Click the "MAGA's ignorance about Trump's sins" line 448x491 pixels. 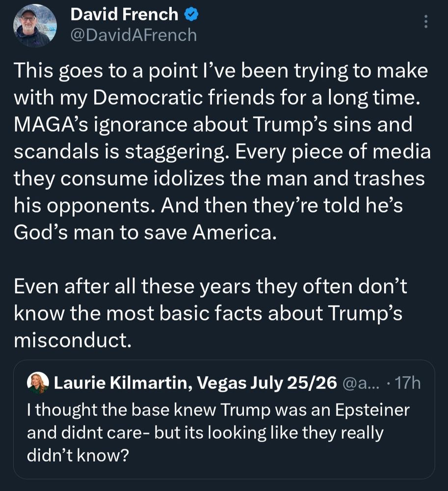(213, 125)
